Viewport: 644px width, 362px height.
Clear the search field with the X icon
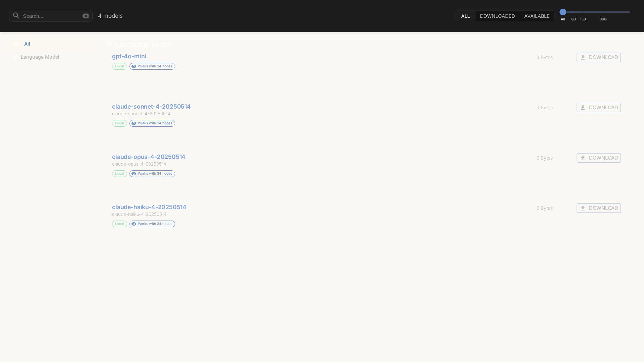(86, 16)
